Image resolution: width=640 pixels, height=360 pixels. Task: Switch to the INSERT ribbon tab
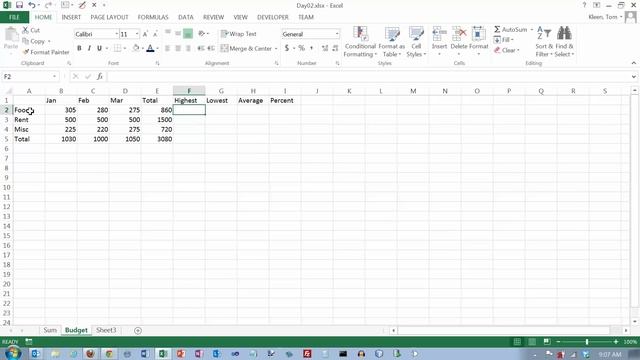click(x=71, y=17)
